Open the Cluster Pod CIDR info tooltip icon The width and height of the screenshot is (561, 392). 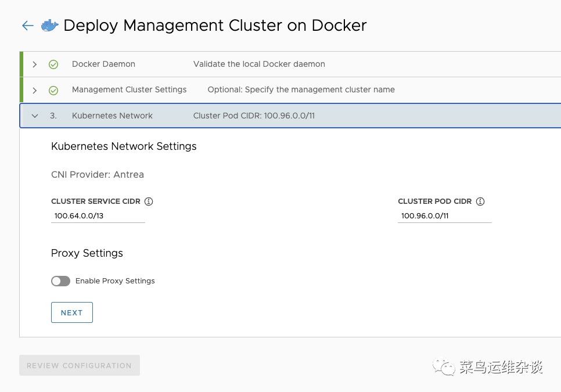(480, 202)
